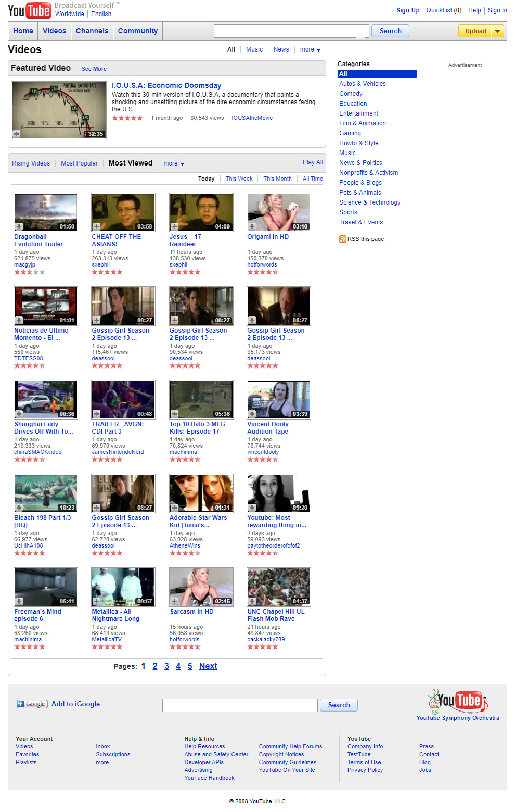
Task: Select the Gaming category
Action: click(350, 133)
